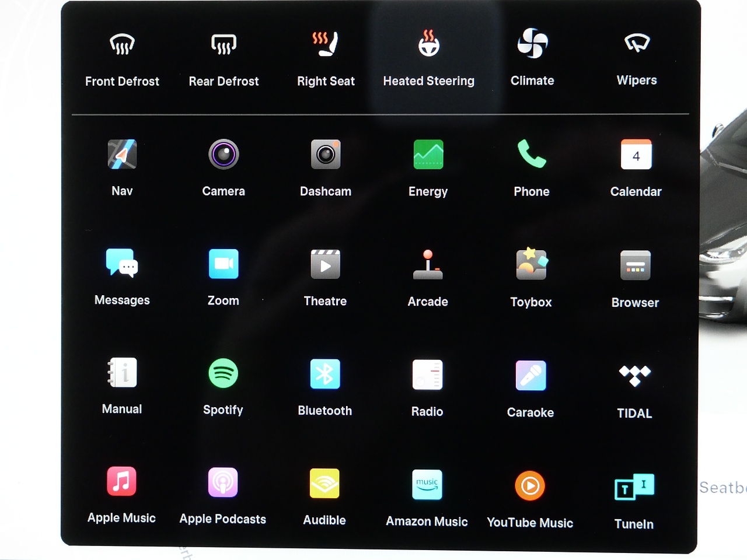Open the Energy app
This screenshot has height=560, width=747.
pyautogui.click(x=428, y=155)
